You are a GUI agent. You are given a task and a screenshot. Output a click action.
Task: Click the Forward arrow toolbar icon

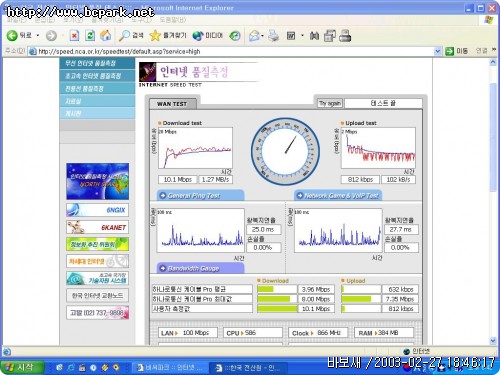pos(51,36)
